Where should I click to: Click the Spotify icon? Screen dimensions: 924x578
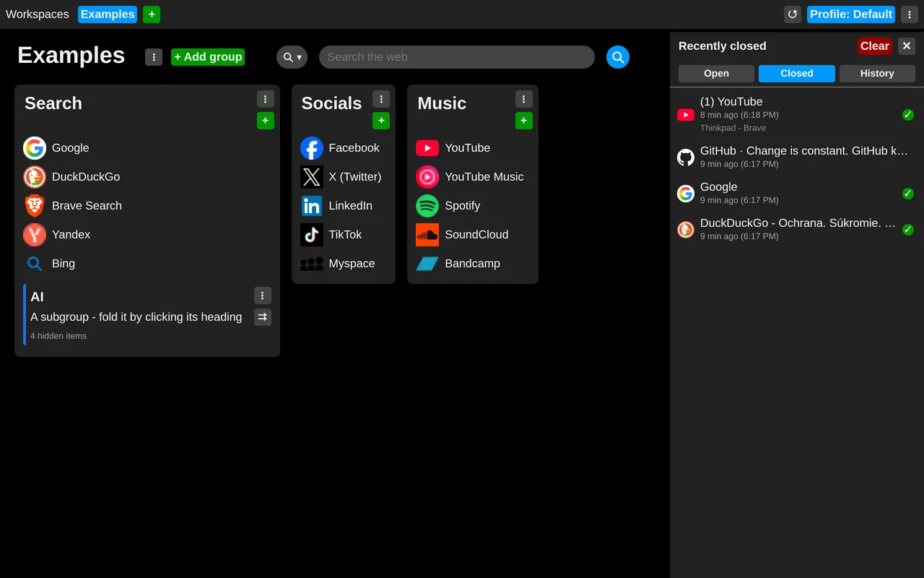point(427,206)
